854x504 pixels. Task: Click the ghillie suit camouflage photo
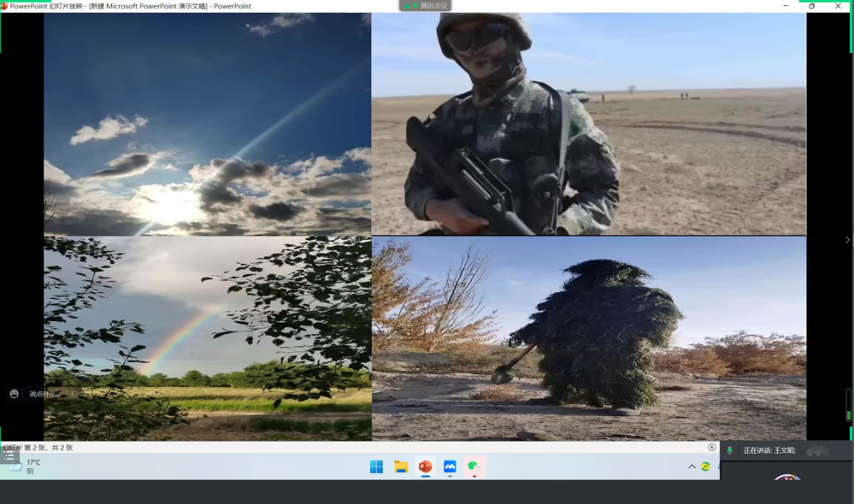(588, 337)
